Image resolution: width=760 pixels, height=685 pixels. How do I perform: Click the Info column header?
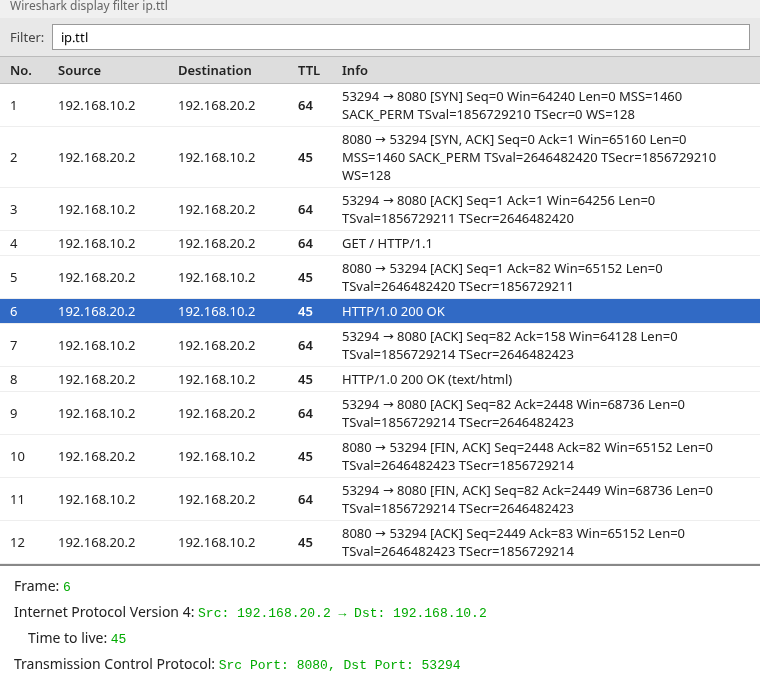355,71
